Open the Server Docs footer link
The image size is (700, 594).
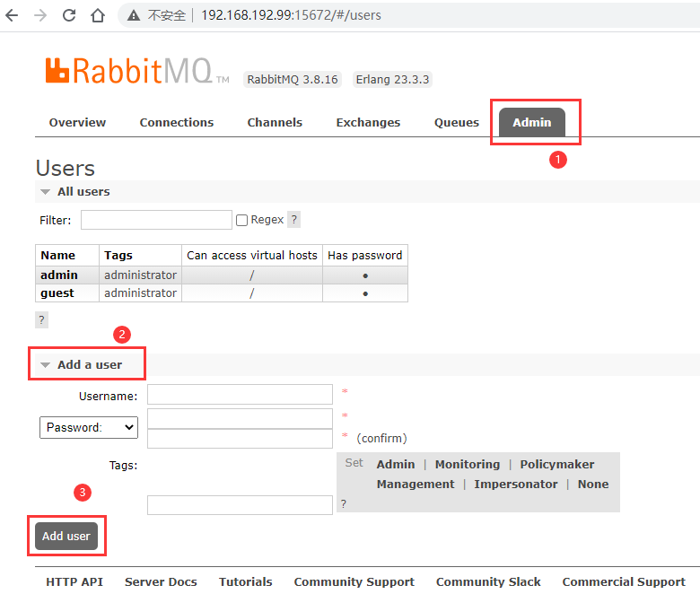pos(161,582)
